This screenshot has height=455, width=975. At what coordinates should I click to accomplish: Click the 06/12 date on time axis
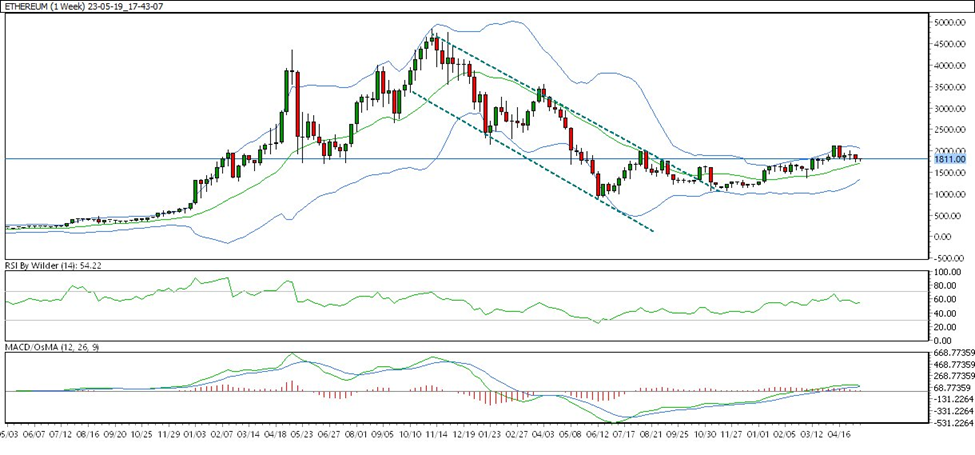[x=600, y=437]
